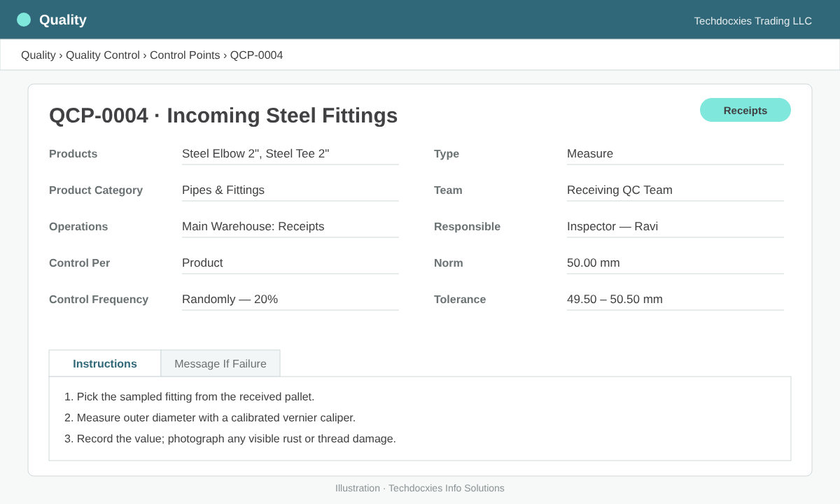Click the Control Per label
Viewport: 840px width, 504px height.
point(80,263)
